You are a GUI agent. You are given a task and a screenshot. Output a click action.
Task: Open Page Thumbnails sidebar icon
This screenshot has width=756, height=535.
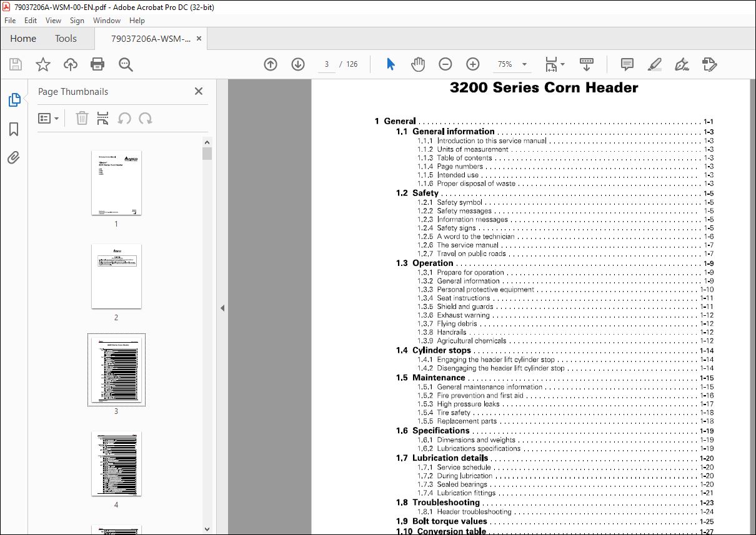pos(14,100)
